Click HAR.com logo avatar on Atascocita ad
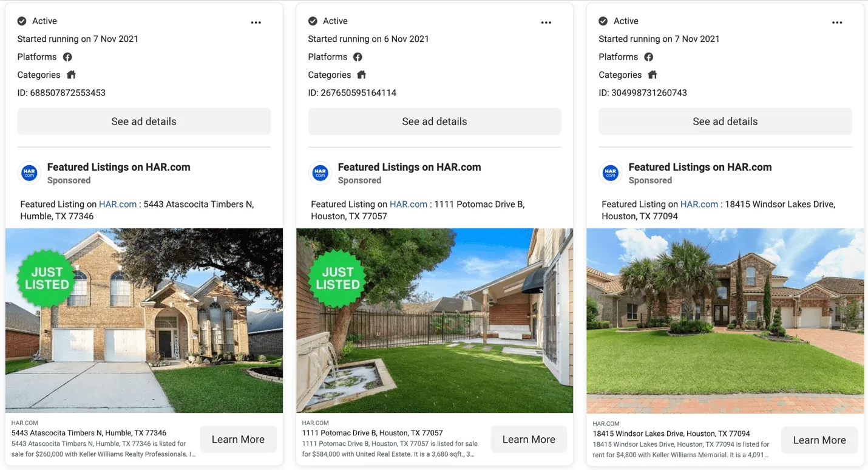Screen dimensions: 868x470 coord(30,173)
